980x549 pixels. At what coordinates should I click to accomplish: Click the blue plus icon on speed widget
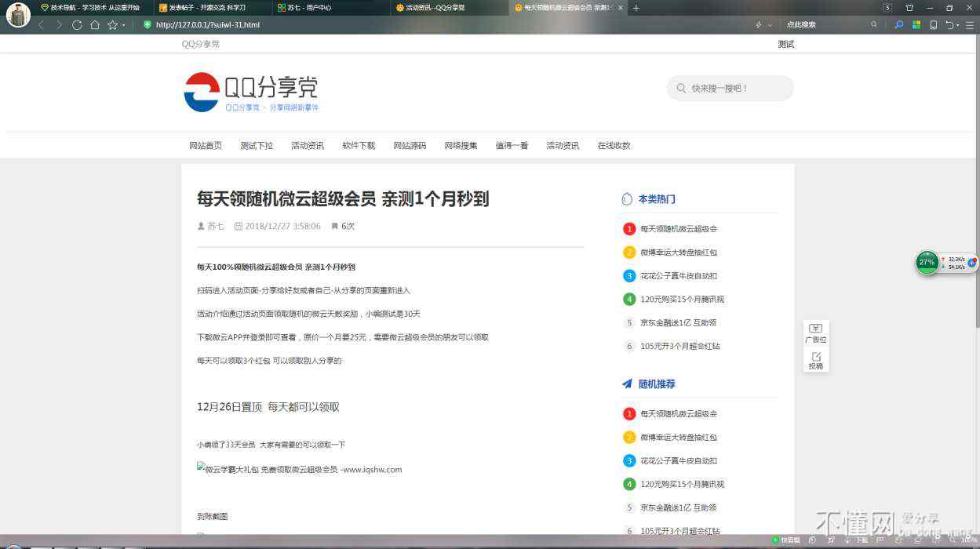tap(972, 263)
